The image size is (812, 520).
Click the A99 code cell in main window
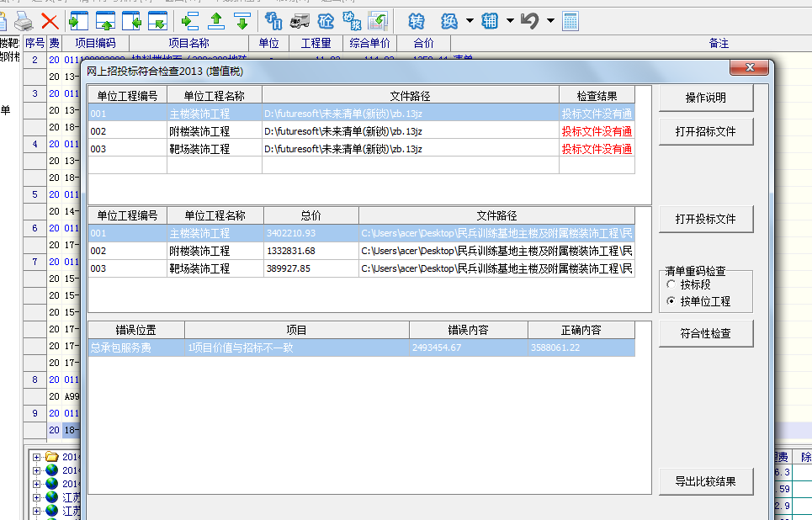(72, 396)
